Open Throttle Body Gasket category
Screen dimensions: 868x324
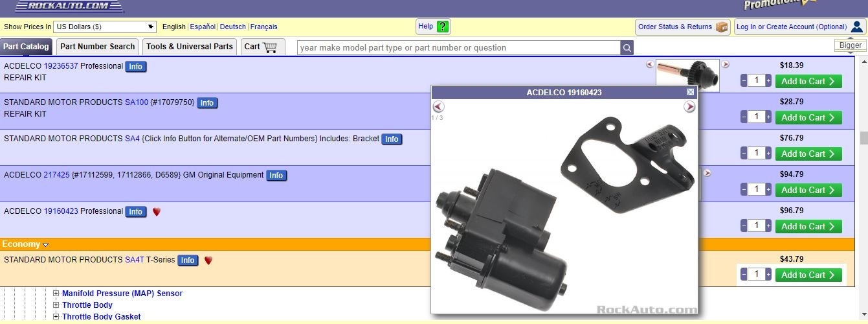(102, 317)
